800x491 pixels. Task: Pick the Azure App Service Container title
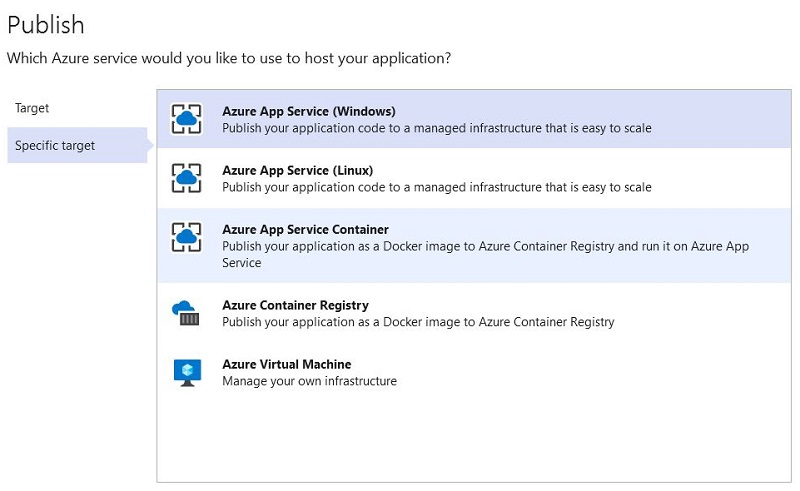pos(305,230)
